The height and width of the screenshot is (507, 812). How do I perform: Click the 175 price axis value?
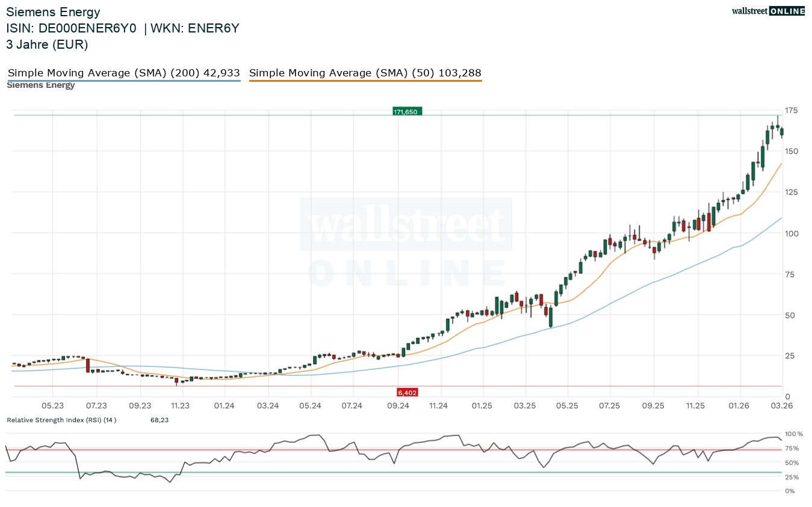[x=792, y=110]
